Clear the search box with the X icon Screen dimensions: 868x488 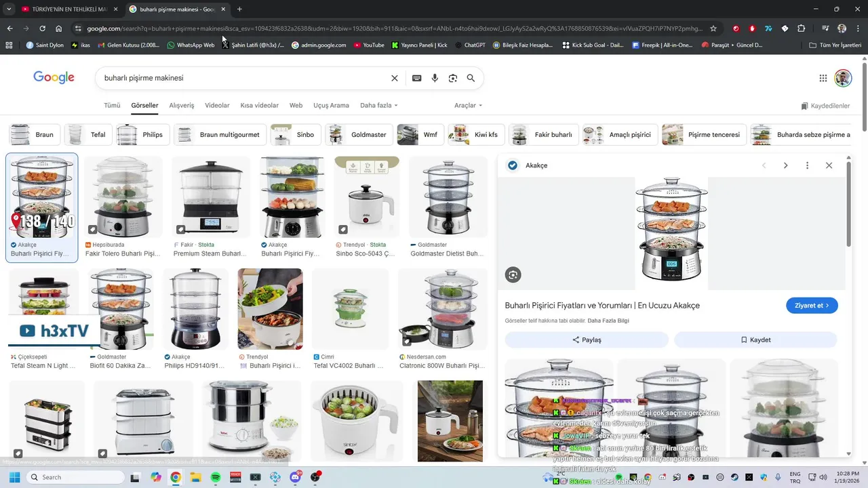(395, 78)
